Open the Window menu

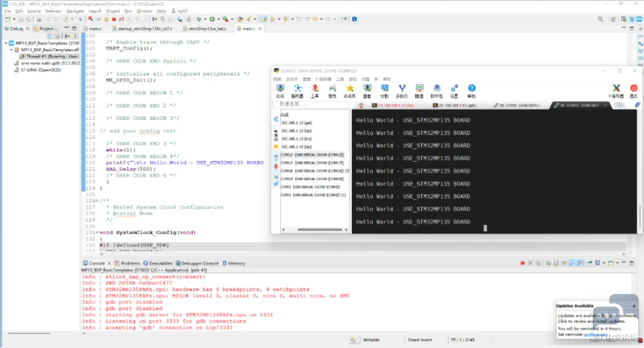pos(144,11)
